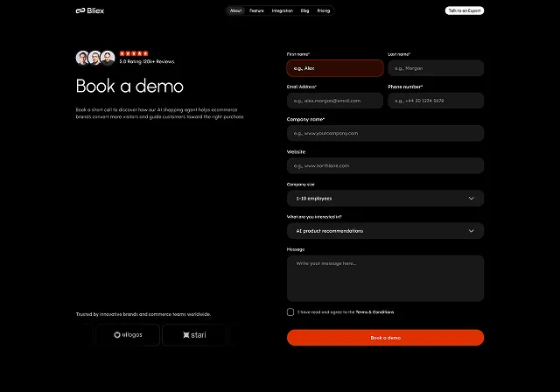Click the Book a demo heading
The height and width of the screenshot is (392, 560).
(129, 86)
